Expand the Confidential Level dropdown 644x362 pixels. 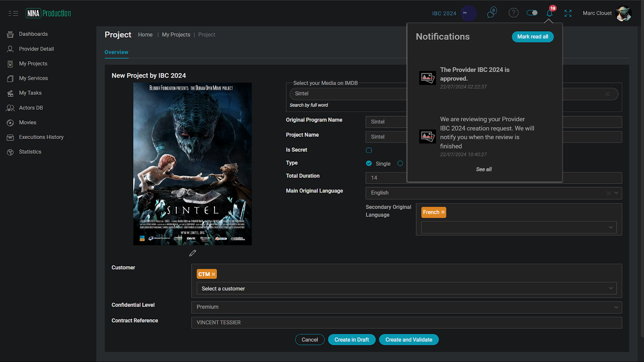coord(407,307)
